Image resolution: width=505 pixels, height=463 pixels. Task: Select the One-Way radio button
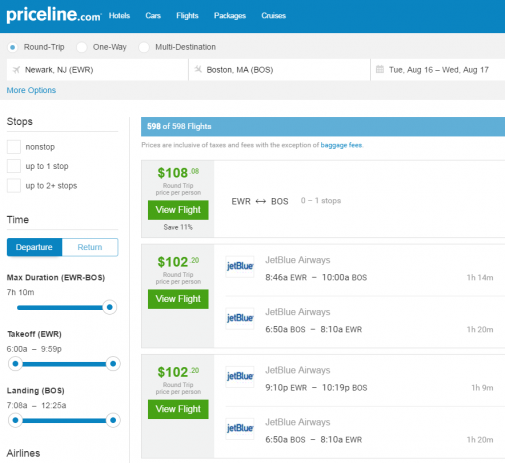coord(82,47)
